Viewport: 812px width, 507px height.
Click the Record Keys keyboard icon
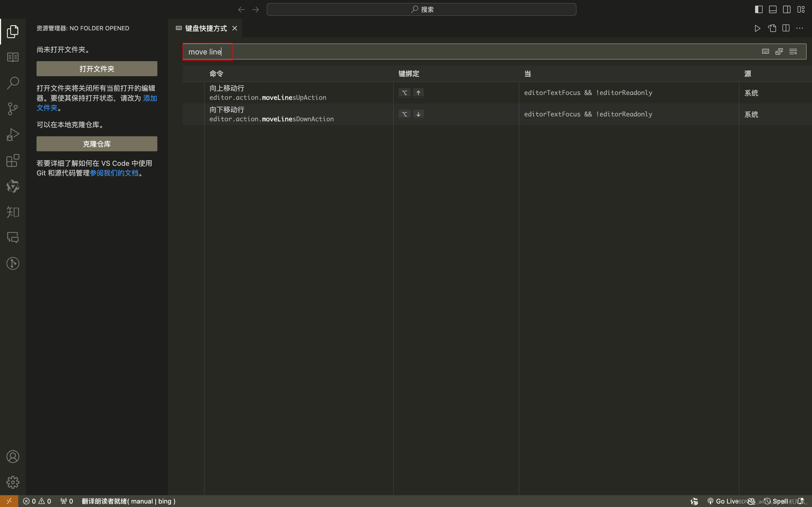[765, 51]
